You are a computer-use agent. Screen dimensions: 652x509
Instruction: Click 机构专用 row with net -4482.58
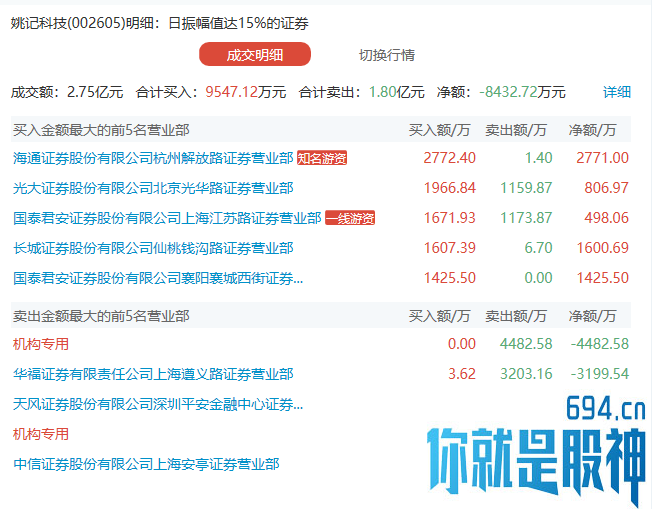pyautogui.click(x=41, y=344)
